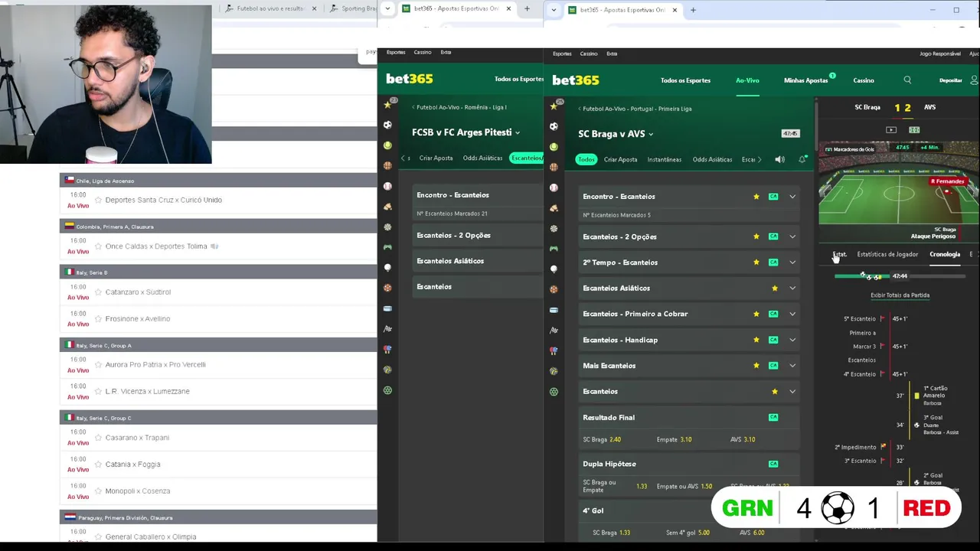Viewport: 980px width, 551px height.
Task: Open favorites star in SC Braga window sidebar
Action: click(x=554, y=106)
